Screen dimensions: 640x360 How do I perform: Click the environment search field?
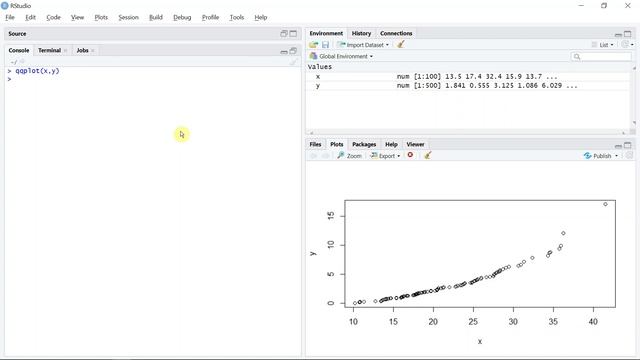(x=601, y=56)
